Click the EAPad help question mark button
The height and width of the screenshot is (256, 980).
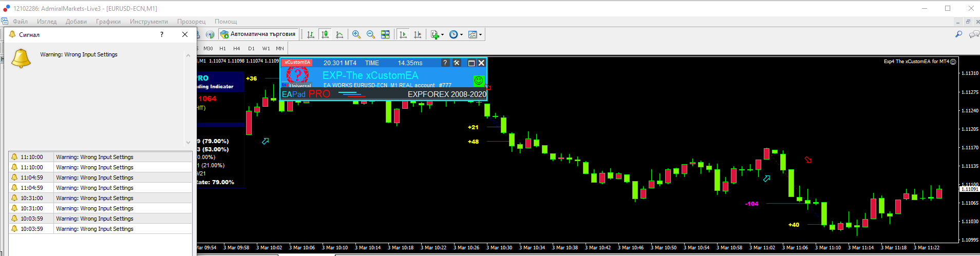[445, 63]
